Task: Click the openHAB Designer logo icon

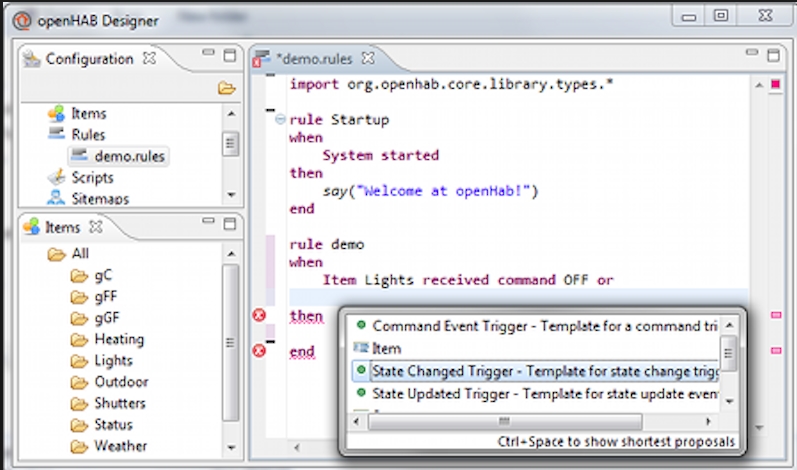Action: (x=22, y=21)
